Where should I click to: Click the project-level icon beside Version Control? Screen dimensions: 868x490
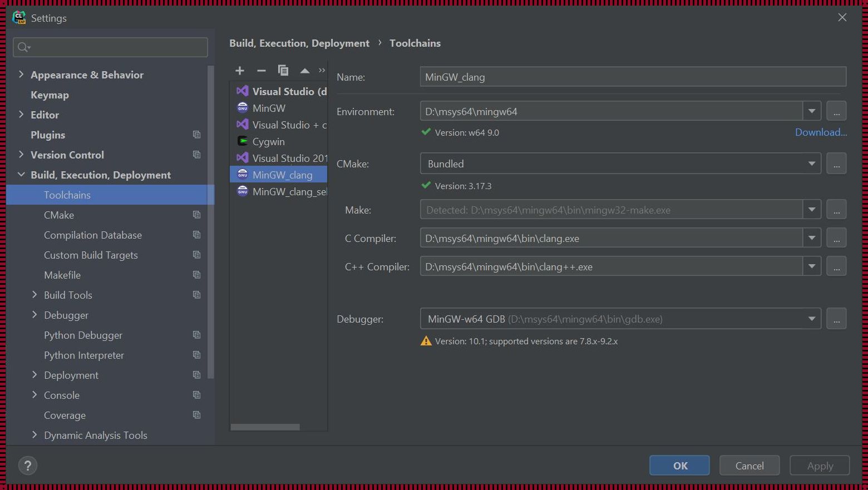click(196, 155)
